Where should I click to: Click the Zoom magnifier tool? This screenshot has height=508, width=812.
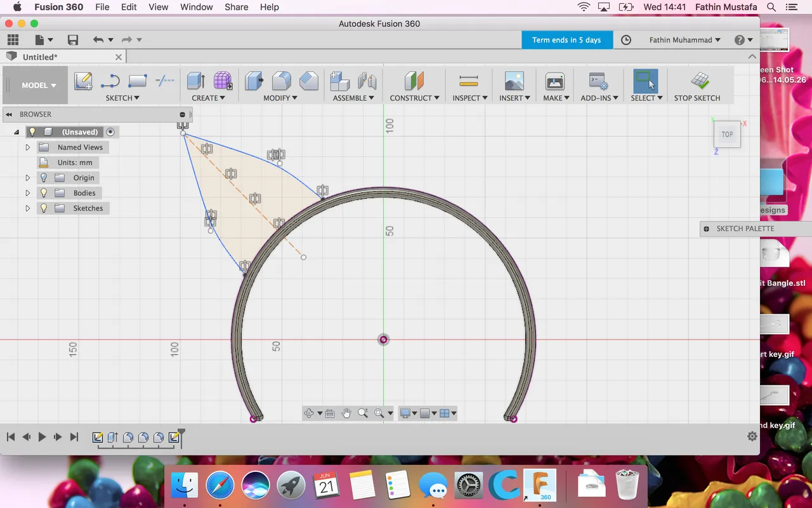click(363, 413)
